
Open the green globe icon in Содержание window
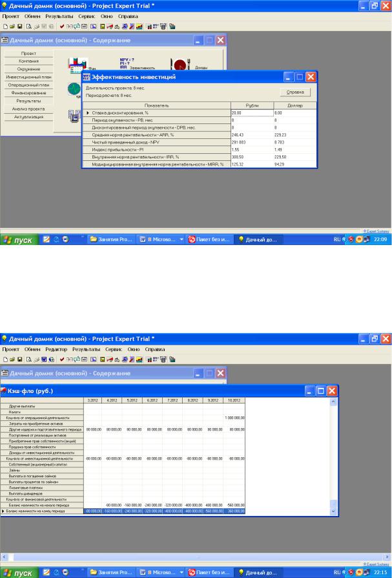pyautogui.click(x=74, y=90)
